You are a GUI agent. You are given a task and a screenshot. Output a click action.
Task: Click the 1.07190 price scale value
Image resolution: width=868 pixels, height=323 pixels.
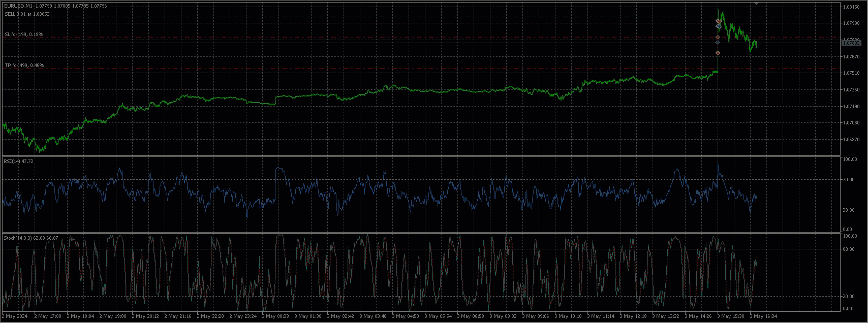pyautogui.click(x=851, y=107)
